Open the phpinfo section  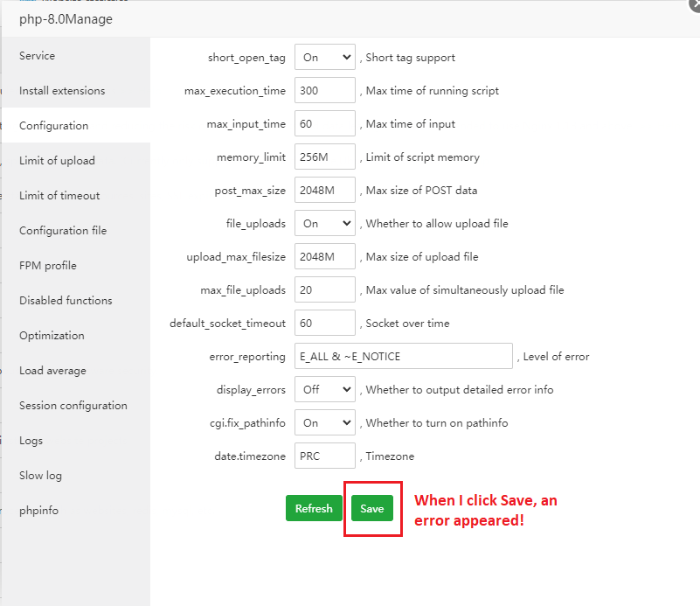pyautogui.click(x=39, y=511)
